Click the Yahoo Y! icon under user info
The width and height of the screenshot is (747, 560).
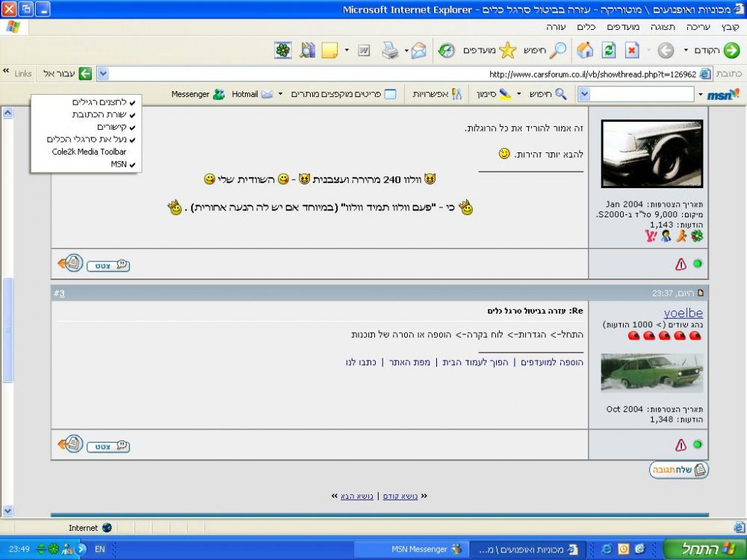pyautogui.click(x=651, y=236)
